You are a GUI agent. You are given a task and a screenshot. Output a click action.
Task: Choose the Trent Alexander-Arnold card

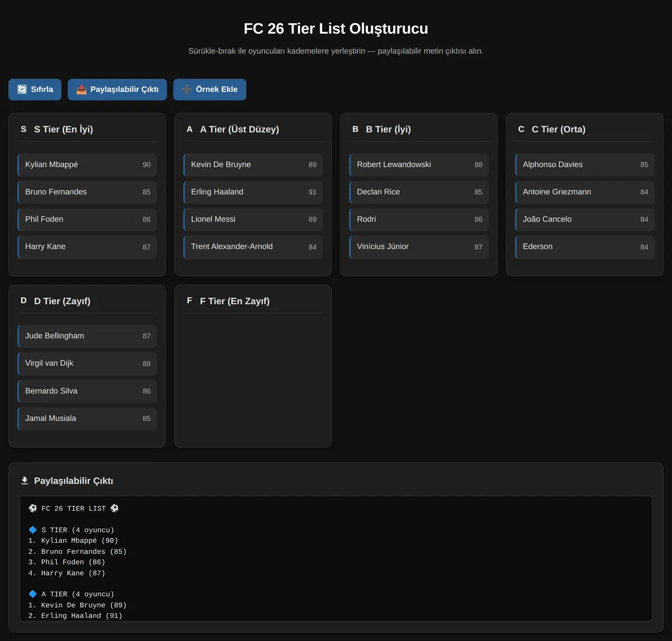[x=253, y=247]
